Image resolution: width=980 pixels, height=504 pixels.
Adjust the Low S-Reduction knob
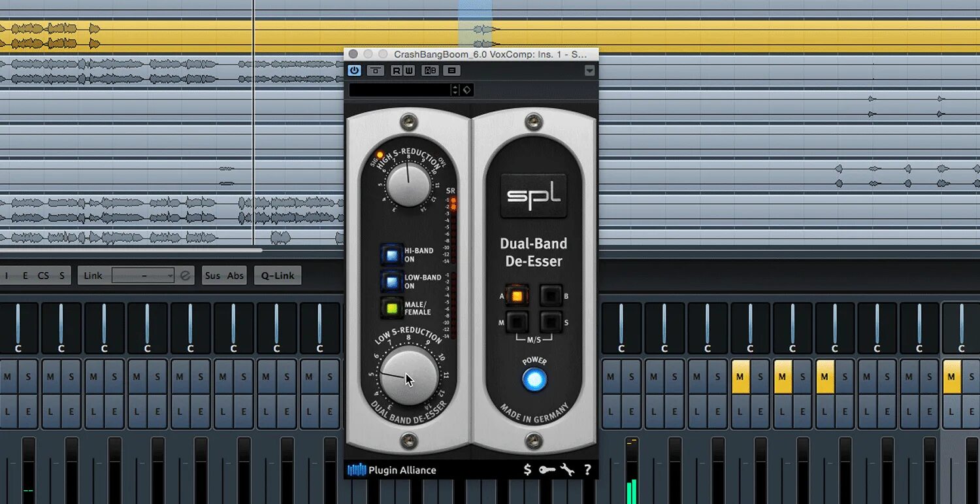(x=409, y=377)
